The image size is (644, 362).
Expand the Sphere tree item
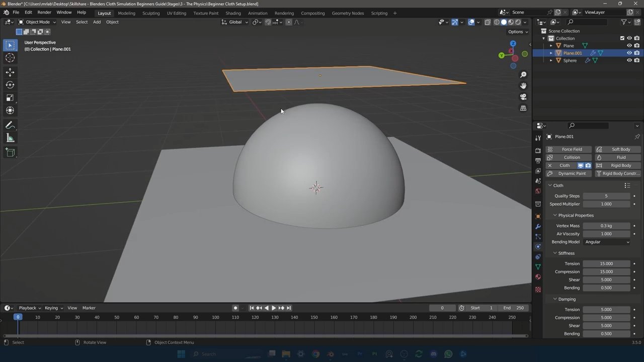551,60
